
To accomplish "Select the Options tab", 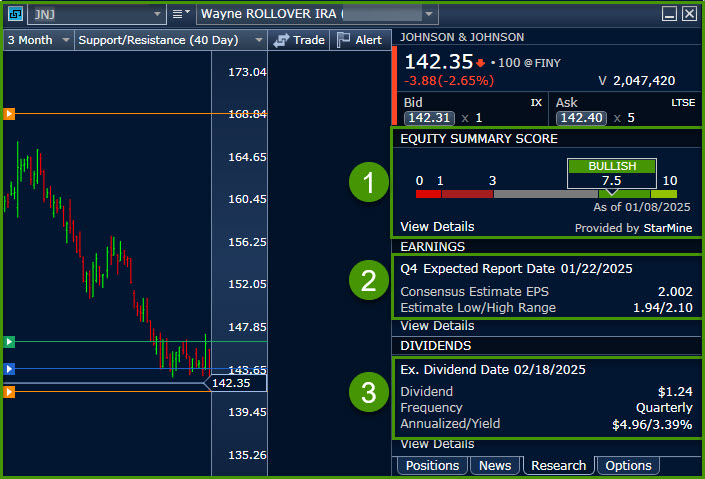I will click(629, 465).
